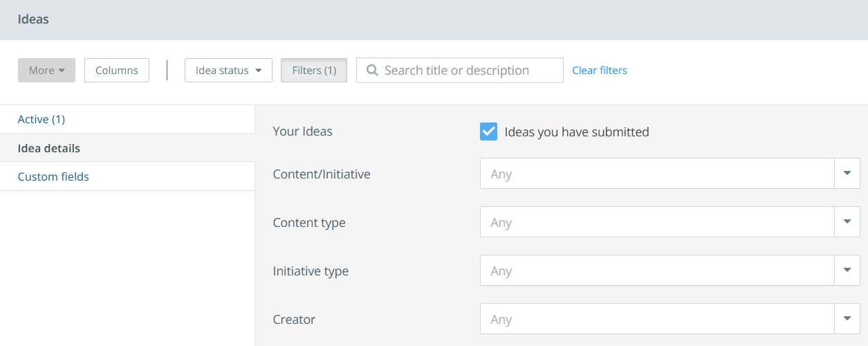Click the Content/Initiative dropdown arrow
The image size is (868, 346).
(x=847, y=174)
